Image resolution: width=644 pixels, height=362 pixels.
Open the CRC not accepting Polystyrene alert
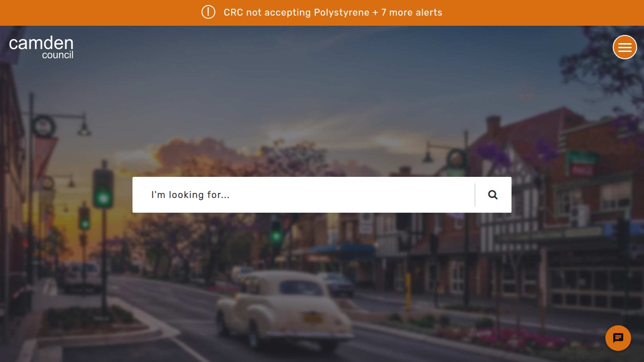(x=333, y=12)
